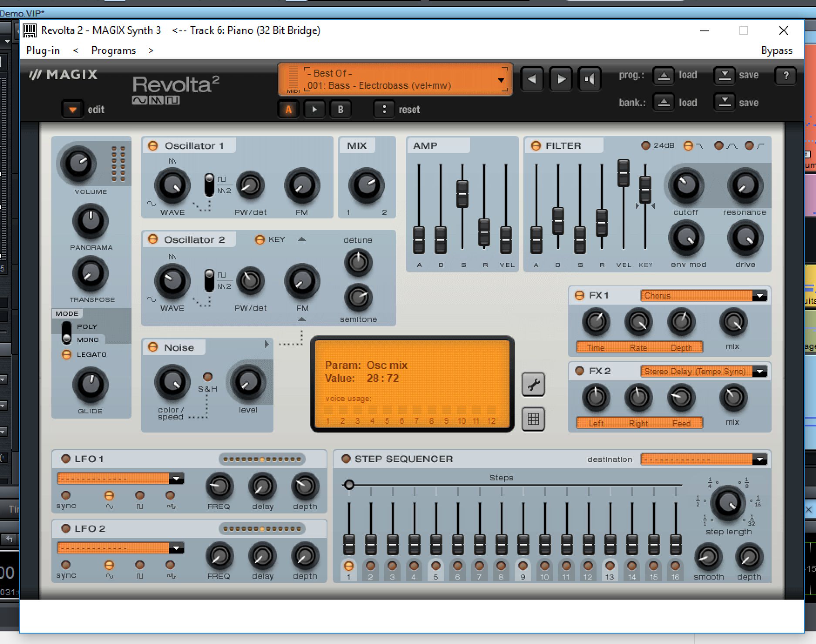Toggle the FILTER enable LED
Viewport: 816px width, 644px height.
pyautogui.click(x=536, y=145)
